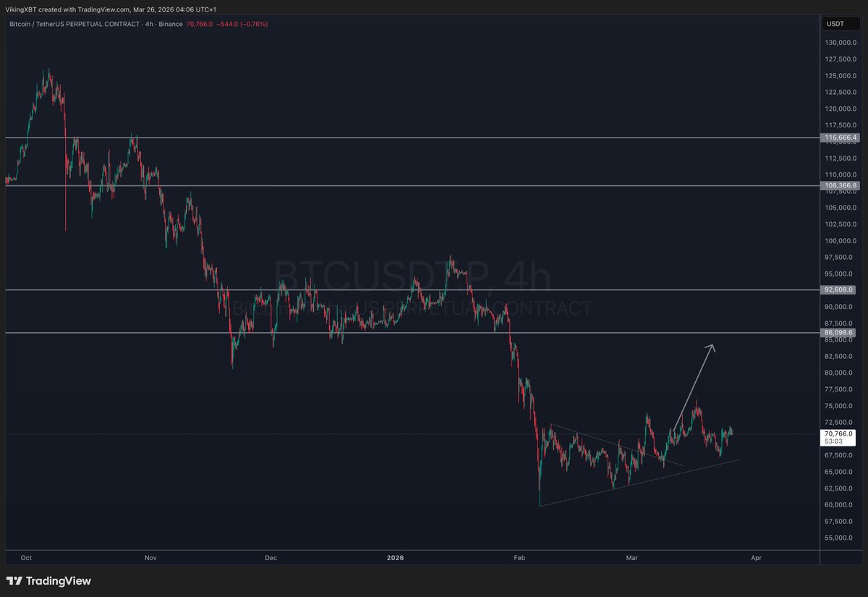Click the 87,500.0 price axis label
Screen dimensions: 868x597
pyautogui.click(x=839, y=323)
